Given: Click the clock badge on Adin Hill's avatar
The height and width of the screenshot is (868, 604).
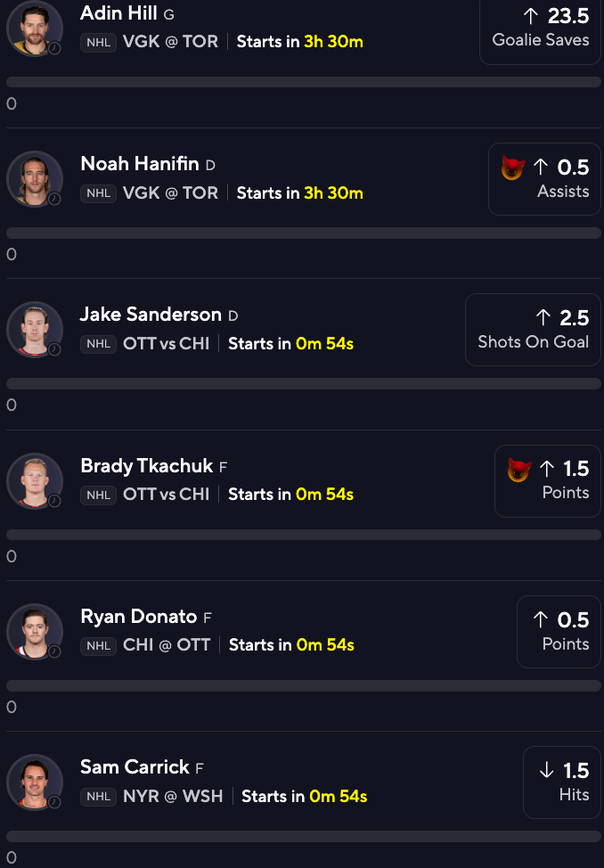Looking at the screenshot, I should point(54,48).
